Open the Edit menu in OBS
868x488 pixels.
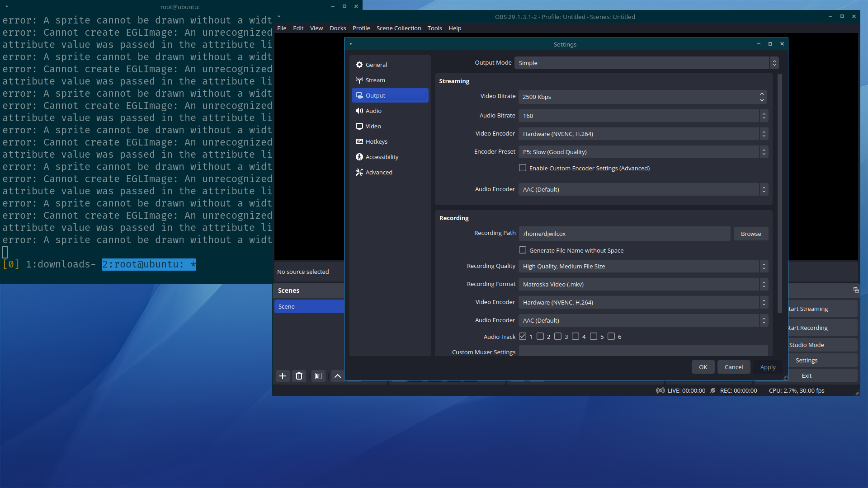(x=298, y=28)
